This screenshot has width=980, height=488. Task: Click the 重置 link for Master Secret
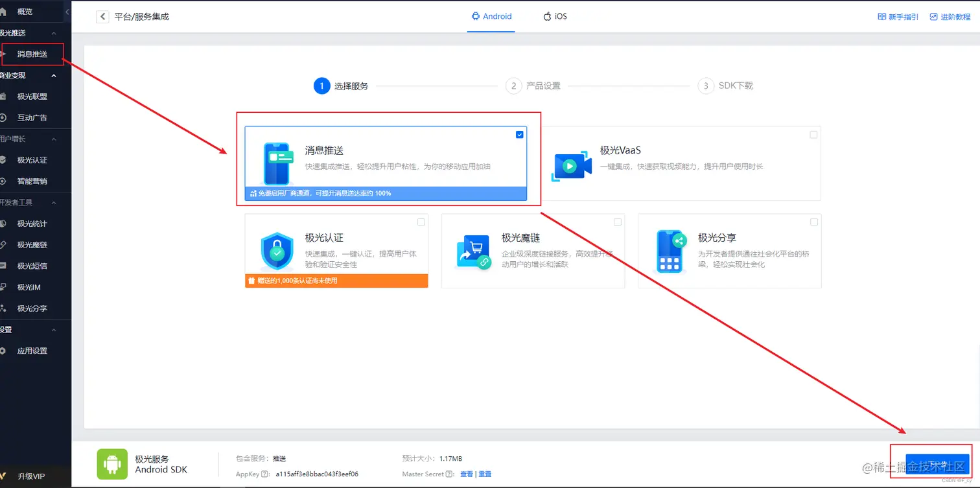(485, 474)
